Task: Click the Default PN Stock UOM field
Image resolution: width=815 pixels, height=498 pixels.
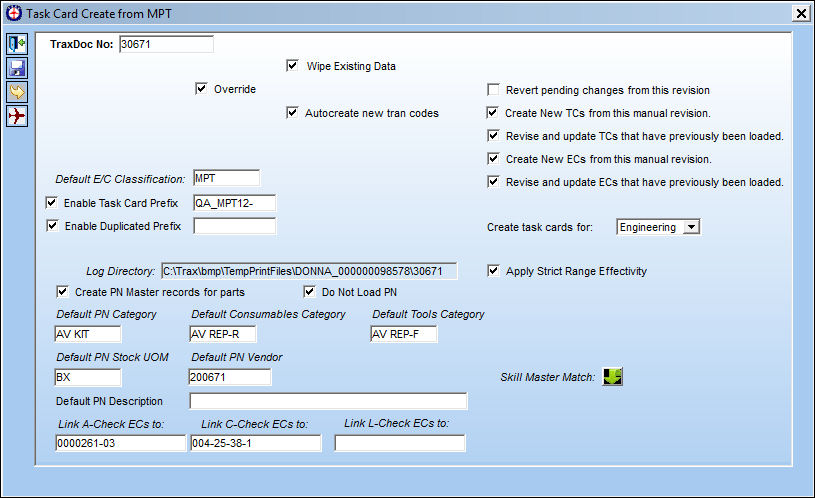Action: [87, 377]
